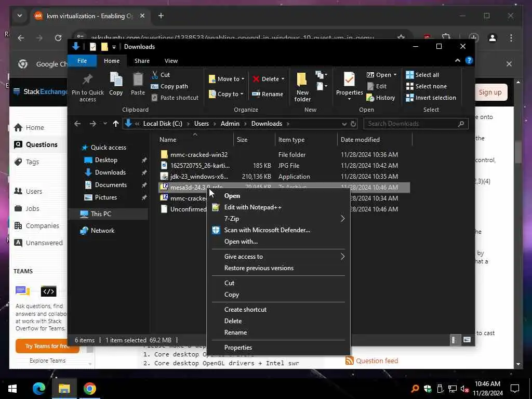Screen dimensions: 532x399
Task: Switch to the View ribbon tab
Action: tap(171, 61)
